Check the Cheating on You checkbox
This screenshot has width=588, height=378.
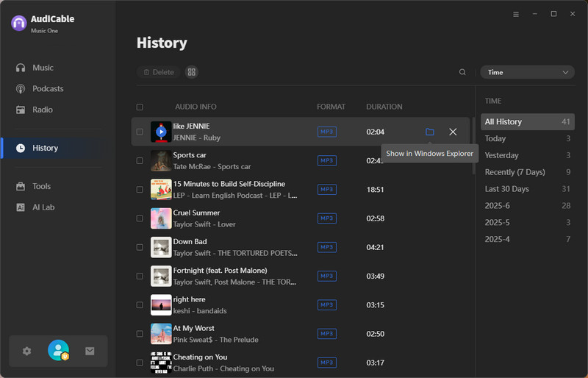(x=140, y=363)
